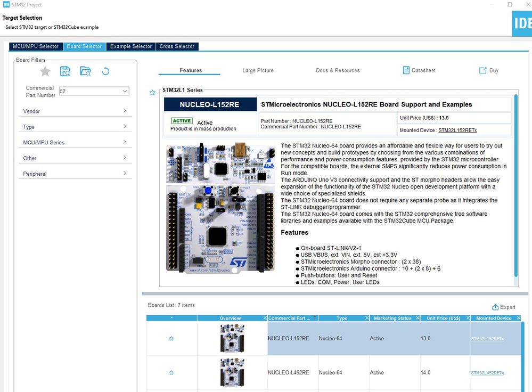Remove the Marketing Status column using its X

pyautogui.click(x=418, y=318)
